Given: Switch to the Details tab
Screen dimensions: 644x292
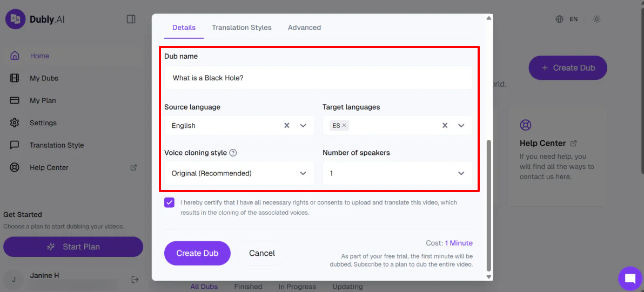Looking at the screenshot, I should click(x=184, y=28).
